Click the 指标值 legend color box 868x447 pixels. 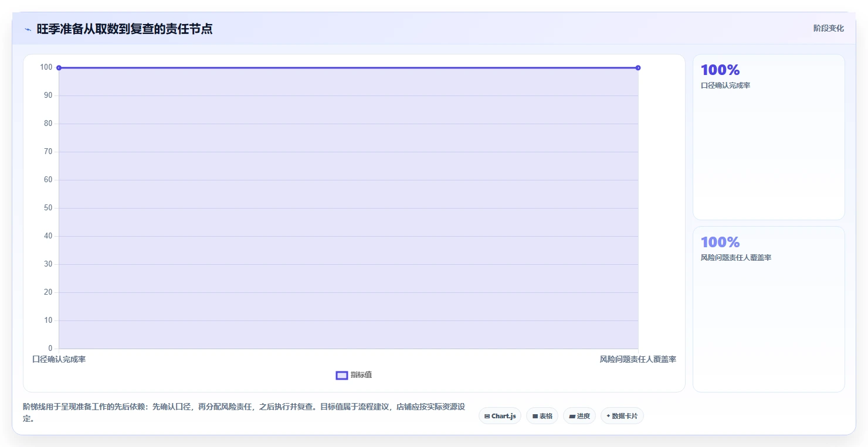point(342,375)
